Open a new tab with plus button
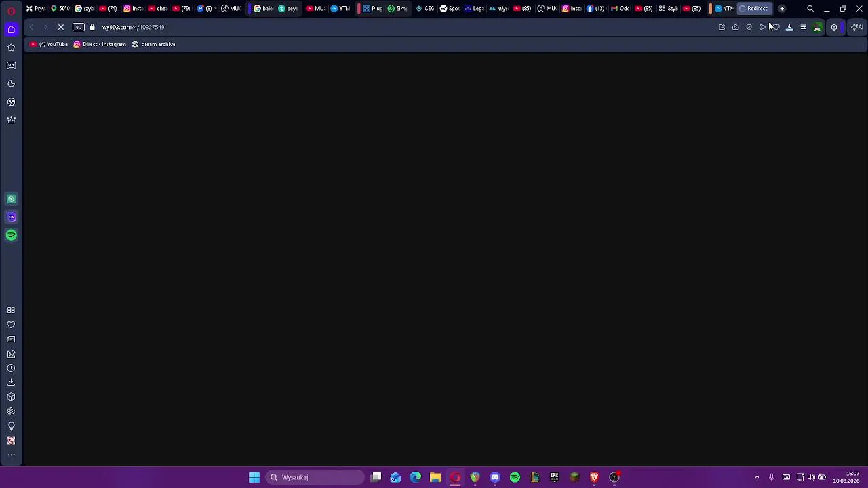This screenshot has height=488, width=868. coord(782,9)
